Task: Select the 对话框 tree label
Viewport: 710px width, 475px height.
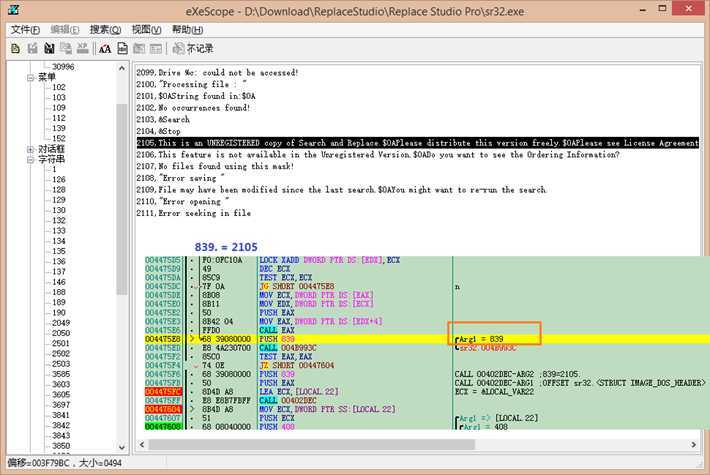Action: tap(51, 149)
